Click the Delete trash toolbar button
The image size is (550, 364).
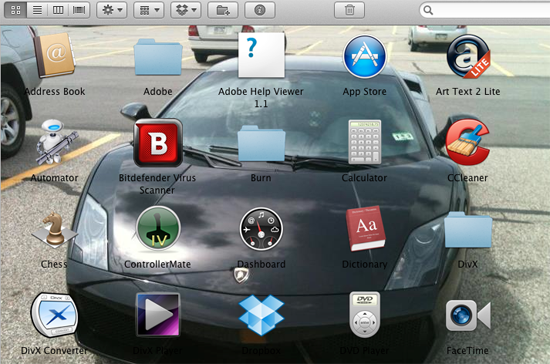pyautogui.click(x=349, y=10)
